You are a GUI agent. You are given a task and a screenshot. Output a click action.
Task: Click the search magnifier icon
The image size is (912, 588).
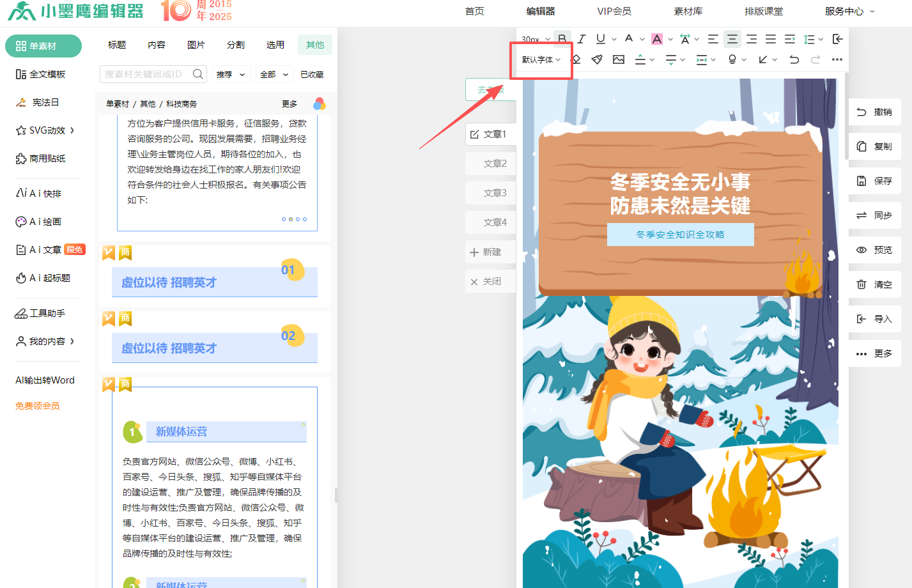point(198,74)
